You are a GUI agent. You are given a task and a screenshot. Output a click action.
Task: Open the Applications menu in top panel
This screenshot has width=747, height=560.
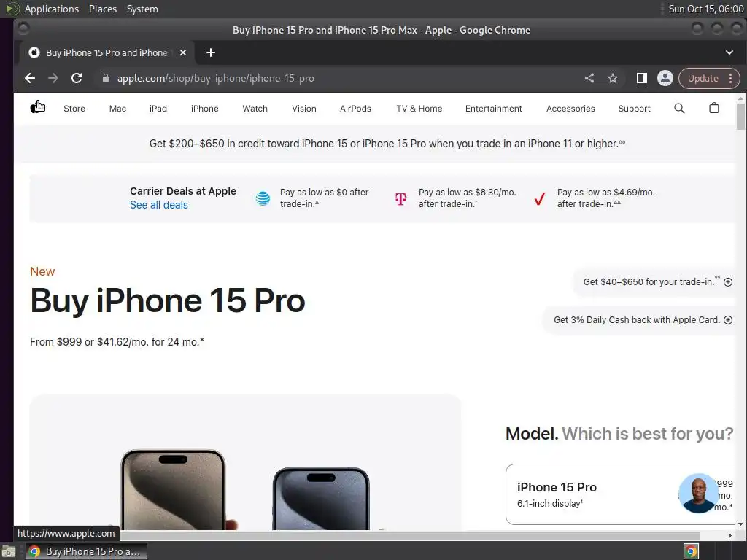coord(52,9)
